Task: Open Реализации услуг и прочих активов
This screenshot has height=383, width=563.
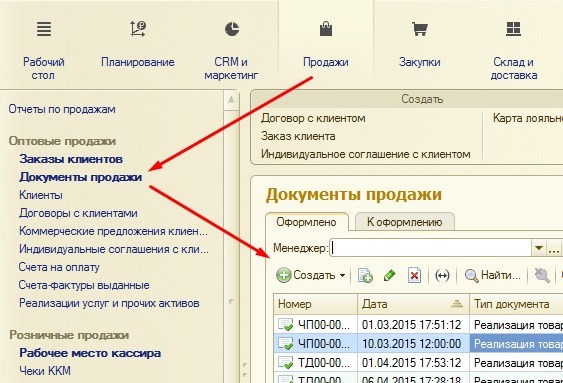Action: 109,303
